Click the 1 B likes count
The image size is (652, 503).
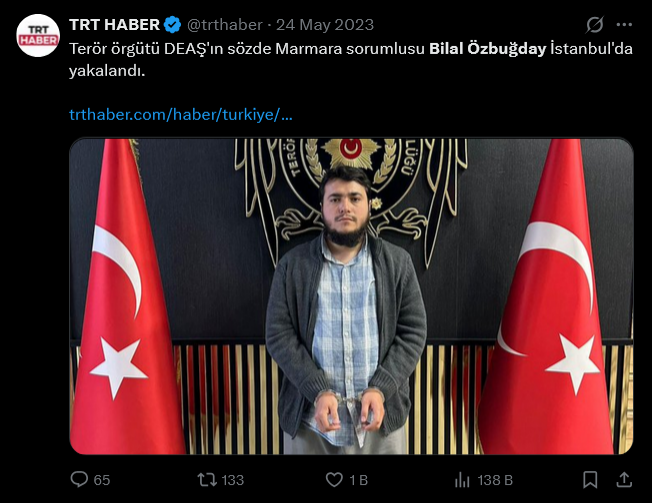359,480
